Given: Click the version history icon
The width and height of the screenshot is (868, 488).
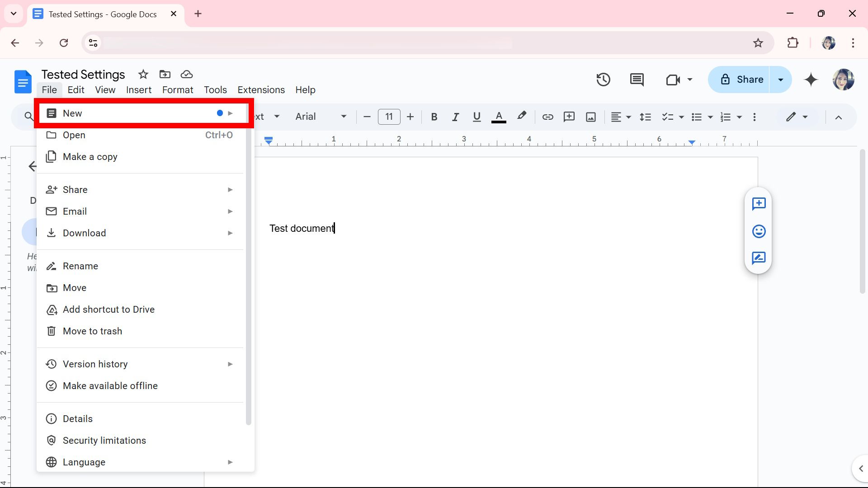Looking at the screenshot, I should pos(604,79).
